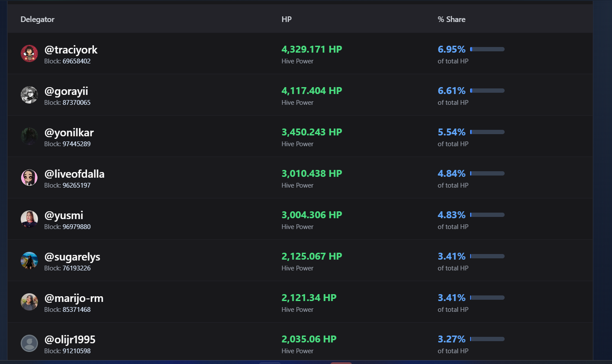Click block number 85371468
This screenshot has width=612, height=364.
[76, 310]
